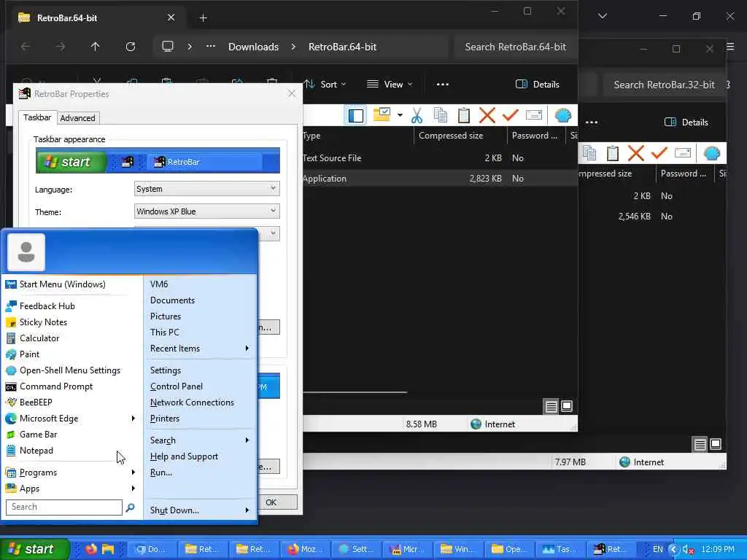The height and width of the screenshot is (560, 747).
Task: Click the 12:09 PM clock in the tray
Action: click(718, 550)
